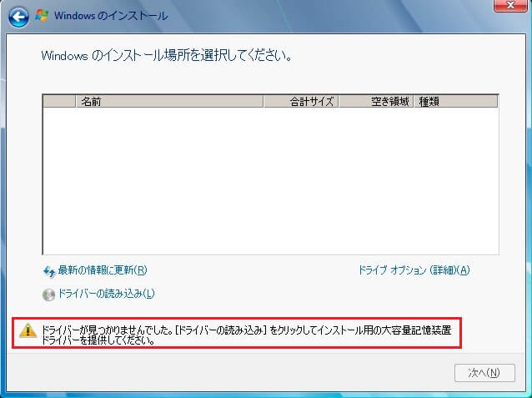Image resolution: width=532 pixels, height=398 pixels.
Task: Click the Windows flag logo in title bar
Action: 42,15
